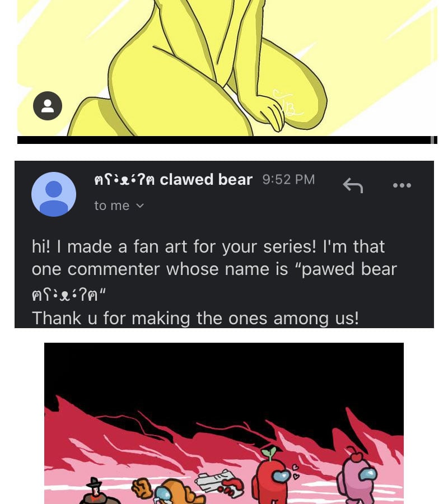Click the dark profile icon on yellow artwork
448x504 pixels.
click(48, 106)
